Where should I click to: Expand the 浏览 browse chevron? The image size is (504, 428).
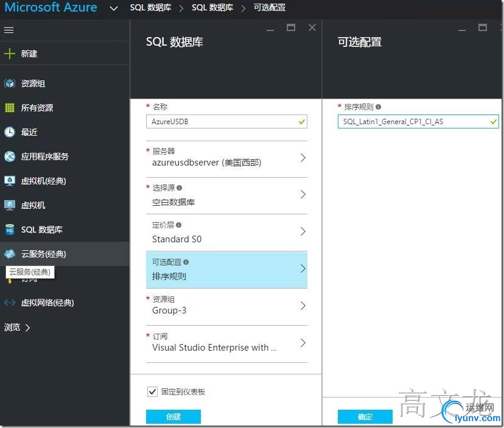click(x=27, y=328)
